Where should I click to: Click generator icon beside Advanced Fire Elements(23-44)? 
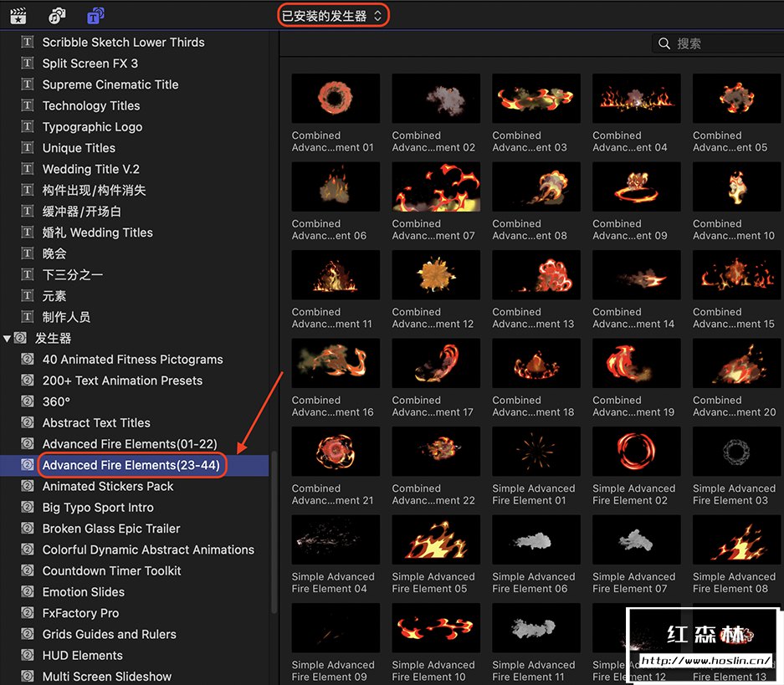point(28,465)
